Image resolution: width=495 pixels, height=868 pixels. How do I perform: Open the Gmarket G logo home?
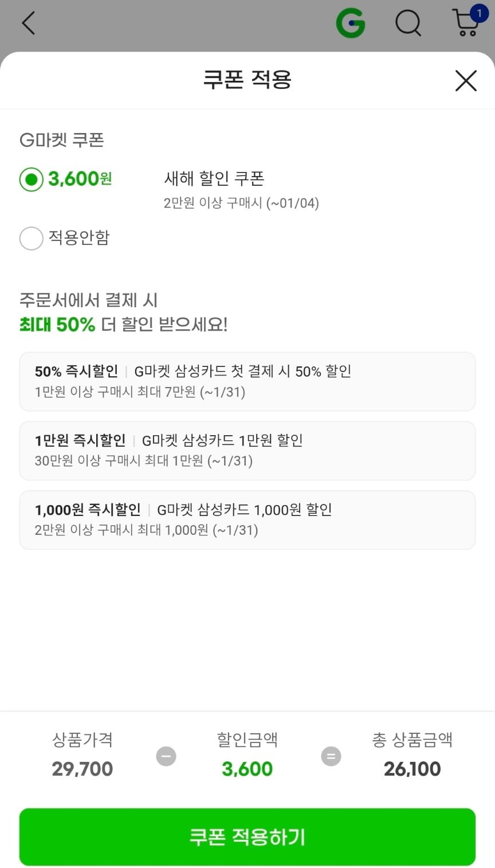350,24
